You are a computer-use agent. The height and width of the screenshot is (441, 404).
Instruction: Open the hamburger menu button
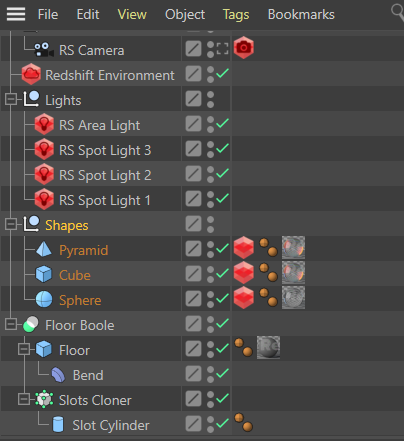[x=16, y=14]
